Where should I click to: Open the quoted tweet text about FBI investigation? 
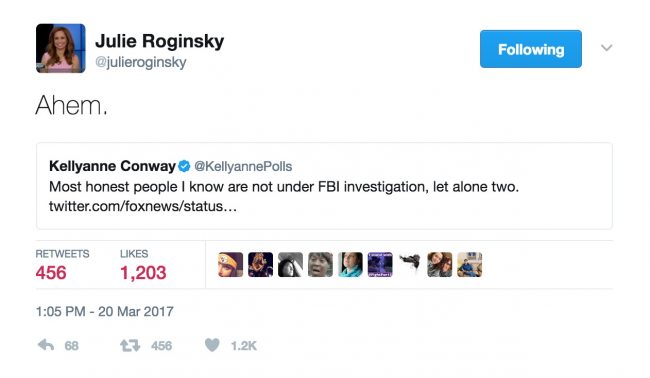coord(284,187)
